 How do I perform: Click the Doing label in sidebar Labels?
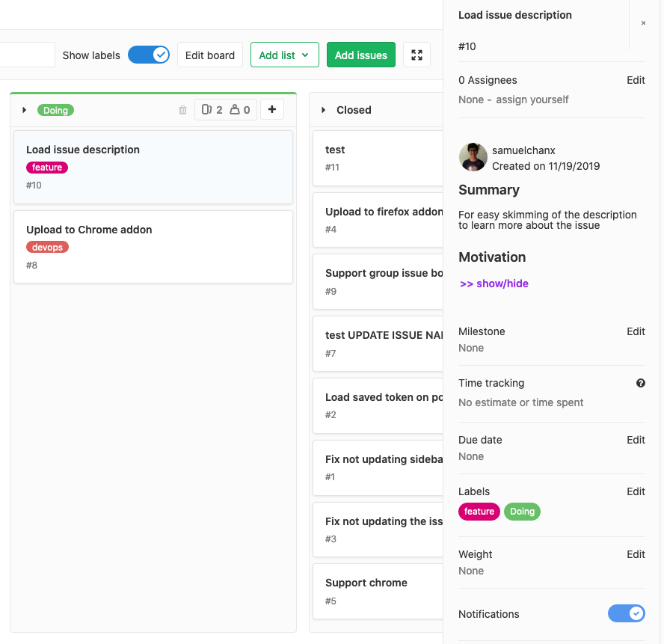pyautogui.click(x=522, y=512)
